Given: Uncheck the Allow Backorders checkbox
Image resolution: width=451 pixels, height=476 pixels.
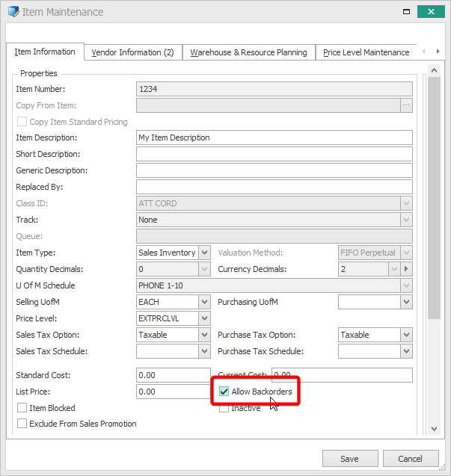Looking at the screenshot, I should tap(224, 392).
